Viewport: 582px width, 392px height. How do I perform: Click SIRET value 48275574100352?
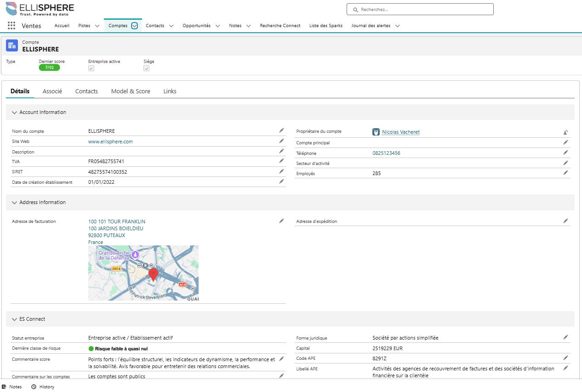coord(108,172)
